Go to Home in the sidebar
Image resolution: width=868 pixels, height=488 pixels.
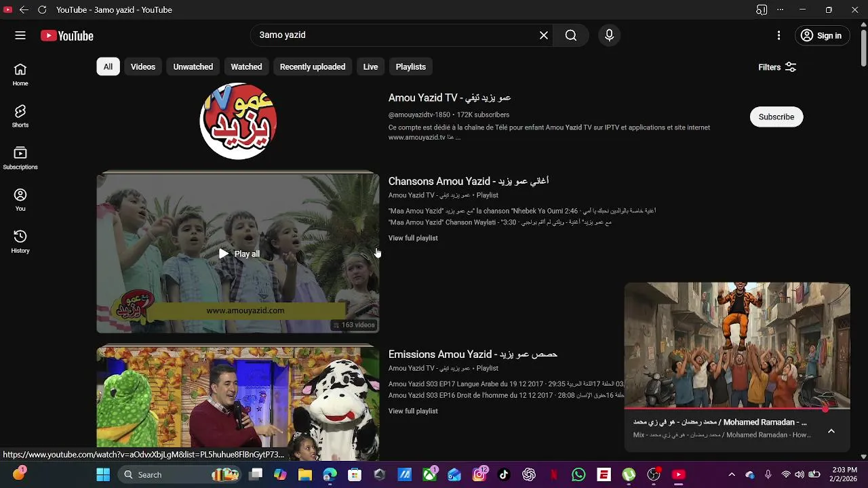tap(20, 75)
